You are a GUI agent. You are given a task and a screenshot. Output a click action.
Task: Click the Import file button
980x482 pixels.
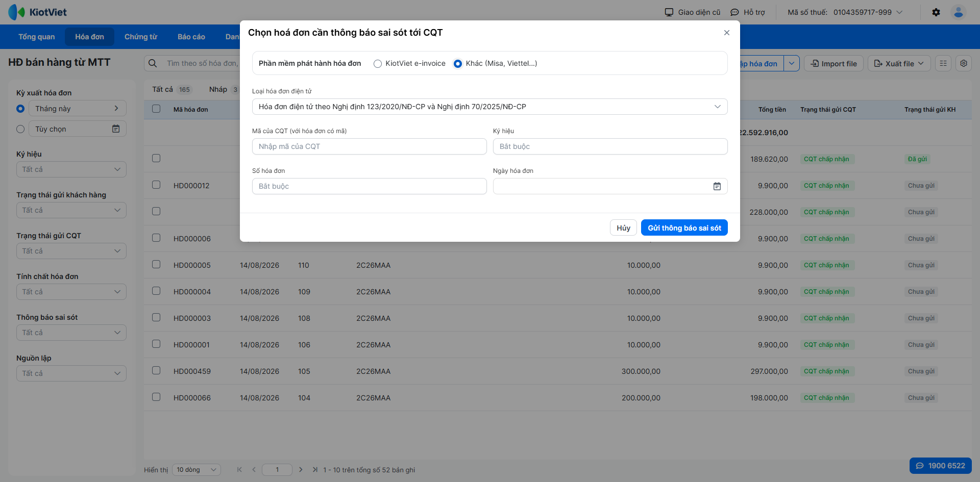pos(834,63)
